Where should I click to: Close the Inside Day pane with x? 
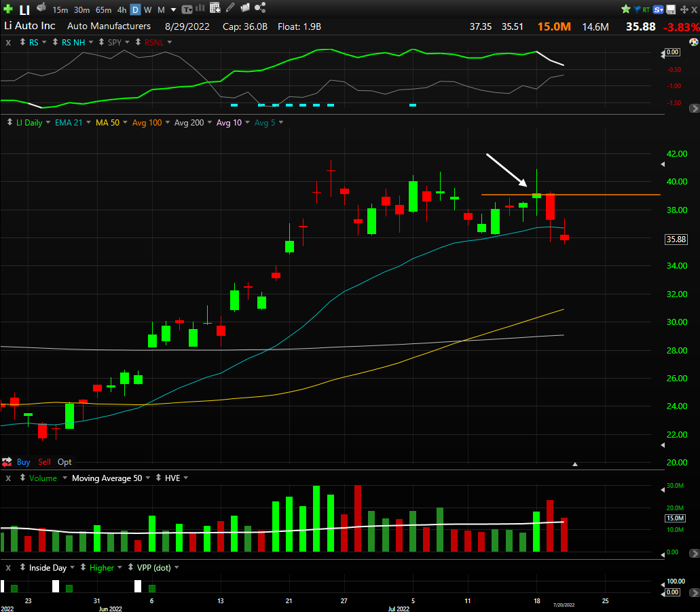click(8, 568)
